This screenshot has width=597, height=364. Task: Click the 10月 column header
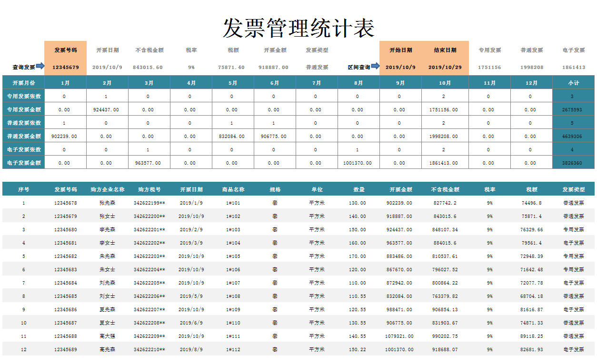tap(445, 82)
